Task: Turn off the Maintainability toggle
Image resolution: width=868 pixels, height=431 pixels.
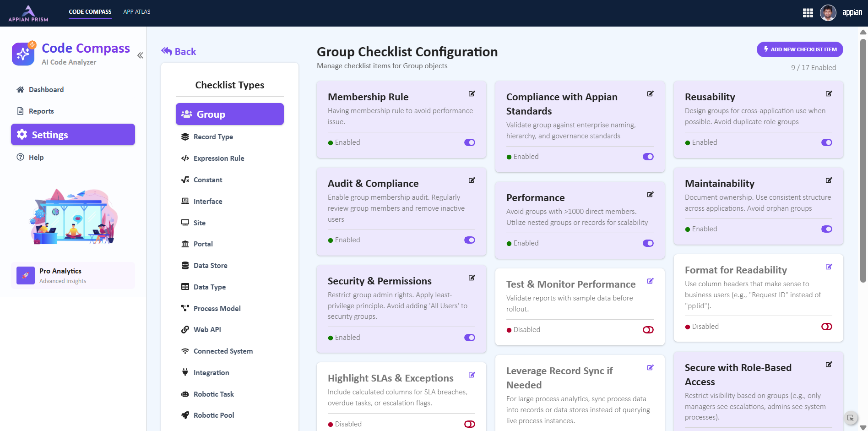Action: tap(826, 229)
